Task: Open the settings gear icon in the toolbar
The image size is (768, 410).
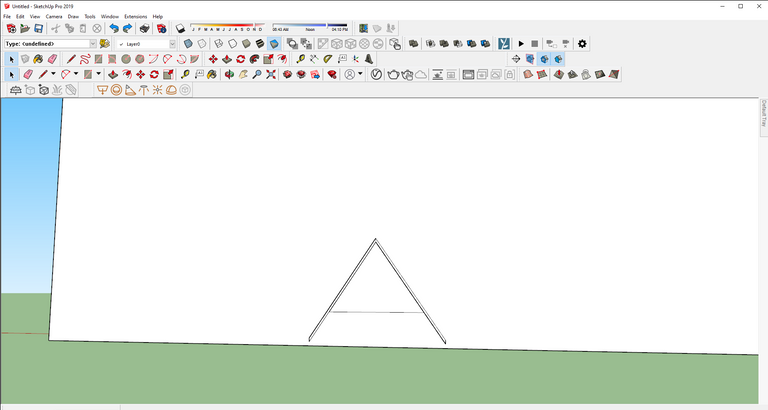Action: [583, 44]
